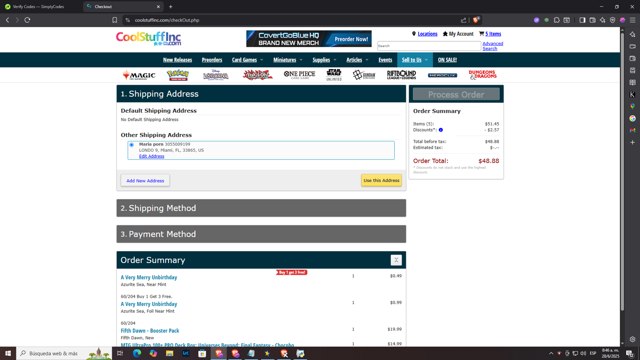Screen dimensions: 640x360
Task: Click the site Search input field
Action: tap(429, 46)
